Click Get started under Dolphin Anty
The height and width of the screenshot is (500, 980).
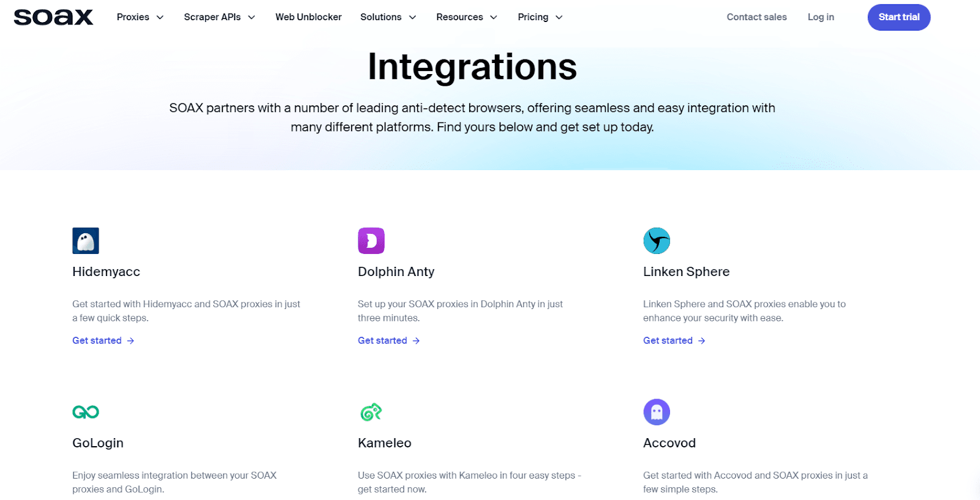pos(382,341)
